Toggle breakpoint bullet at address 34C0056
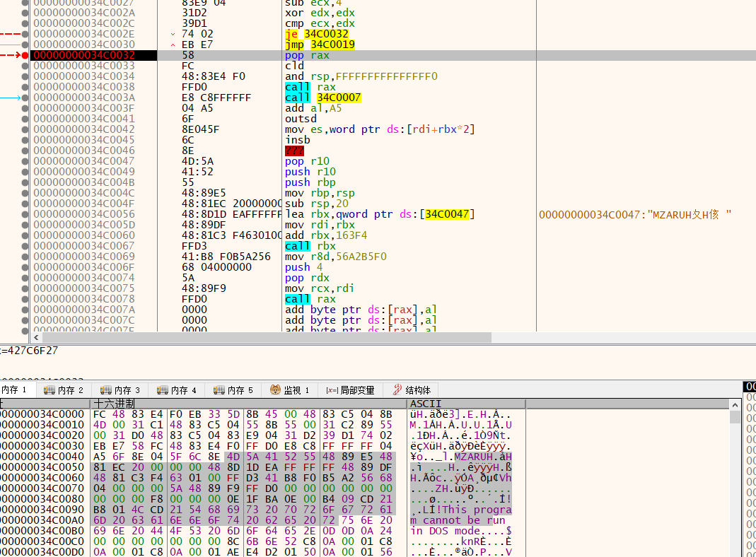The width and height of the screenshot is (756, 557). 25,214
